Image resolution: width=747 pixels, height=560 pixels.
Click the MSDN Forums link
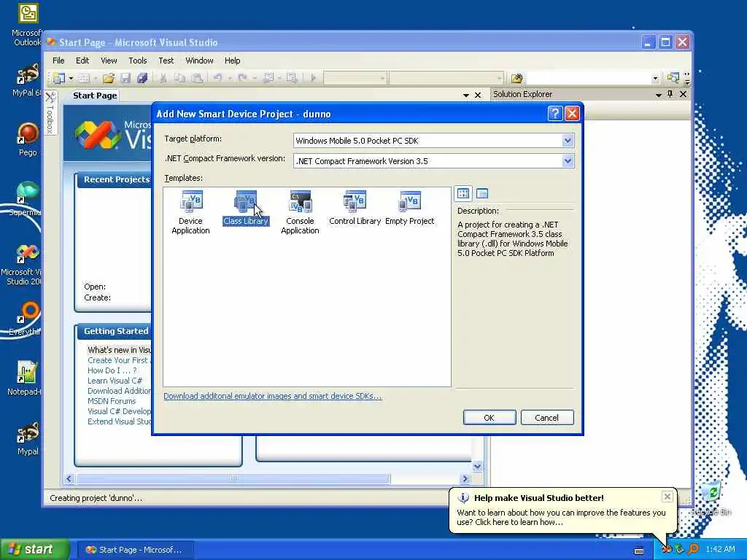(112, 401)
